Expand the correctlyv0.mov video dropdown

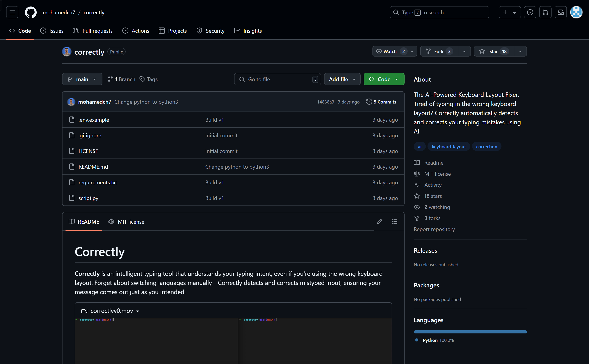point(110,311)
